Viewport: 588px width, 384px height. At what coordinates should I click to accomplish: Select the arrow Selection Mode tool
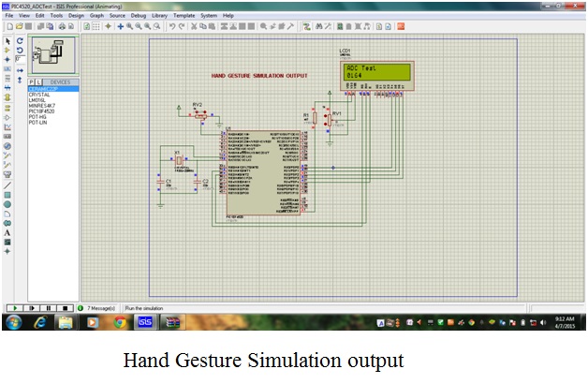7,41
